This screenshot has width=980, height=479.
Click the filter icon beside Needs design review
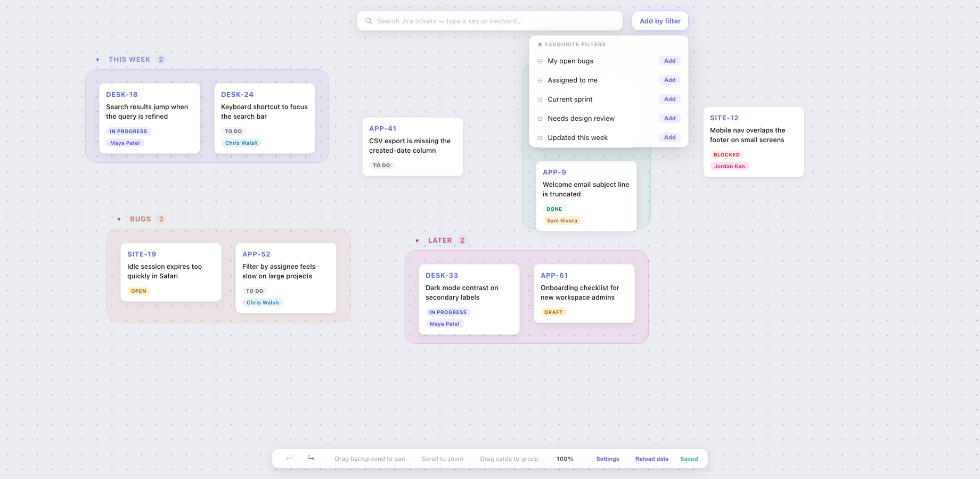pyautogui.click(x=540, y=119)
